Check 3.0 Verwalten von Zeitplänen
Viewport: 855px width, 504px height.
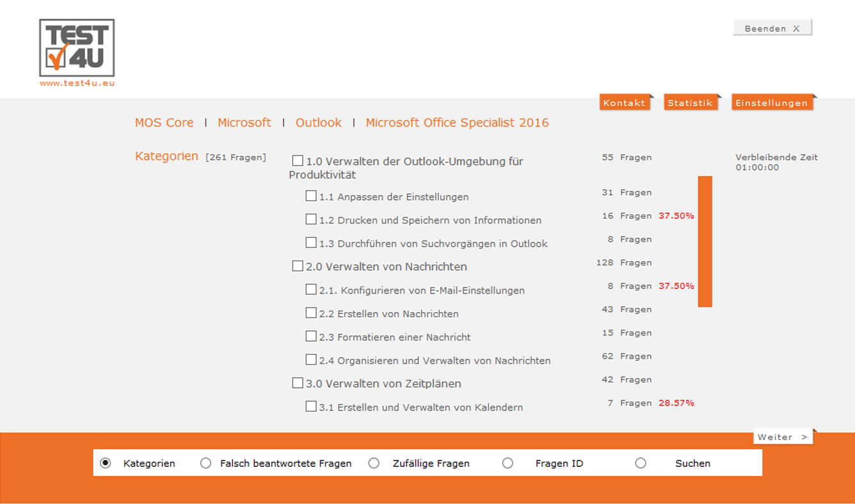[x=298, y=382]
